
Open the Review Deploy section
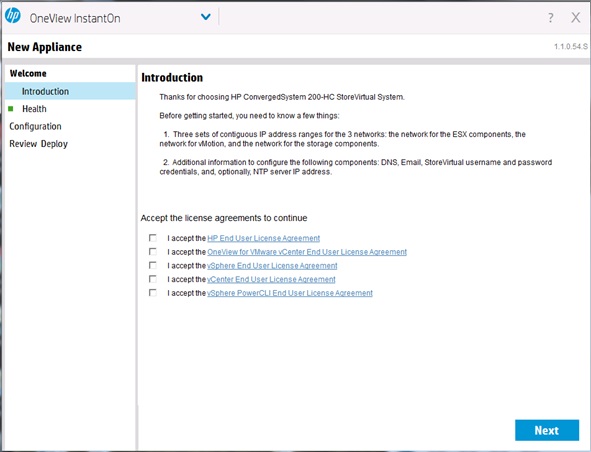38,144
